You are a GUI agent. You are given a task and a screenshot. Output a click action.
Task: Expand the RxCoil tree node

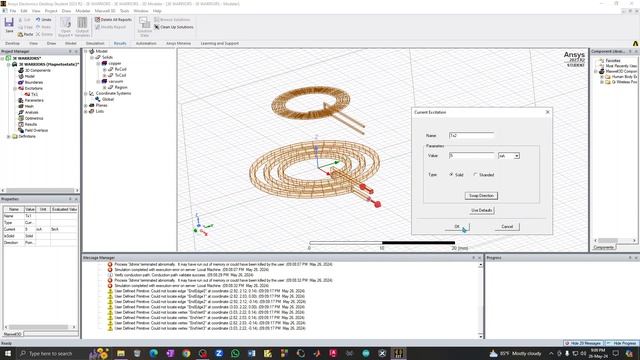104,69
